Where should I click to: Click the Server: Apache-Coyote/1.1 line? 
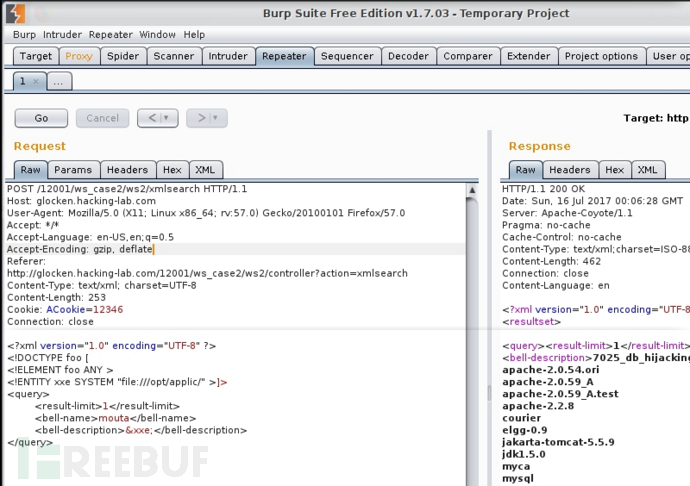tap(567, 213)
